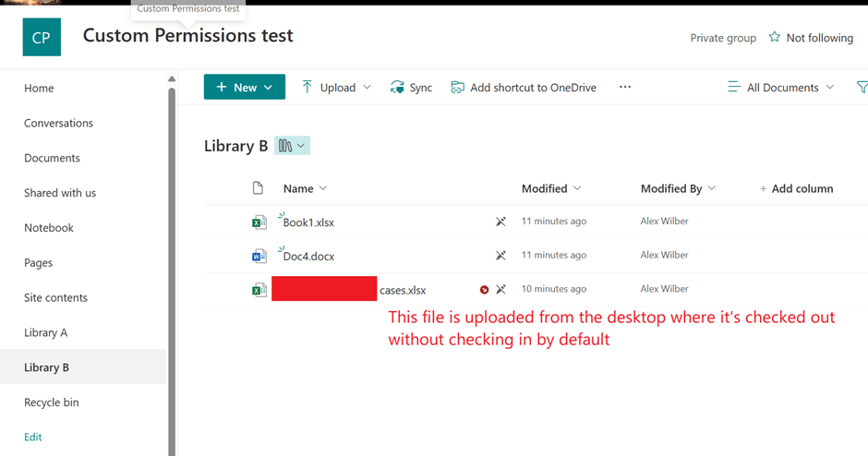Click the Sync icon in the toolbar
868x456 pixels.
(397, 87)
